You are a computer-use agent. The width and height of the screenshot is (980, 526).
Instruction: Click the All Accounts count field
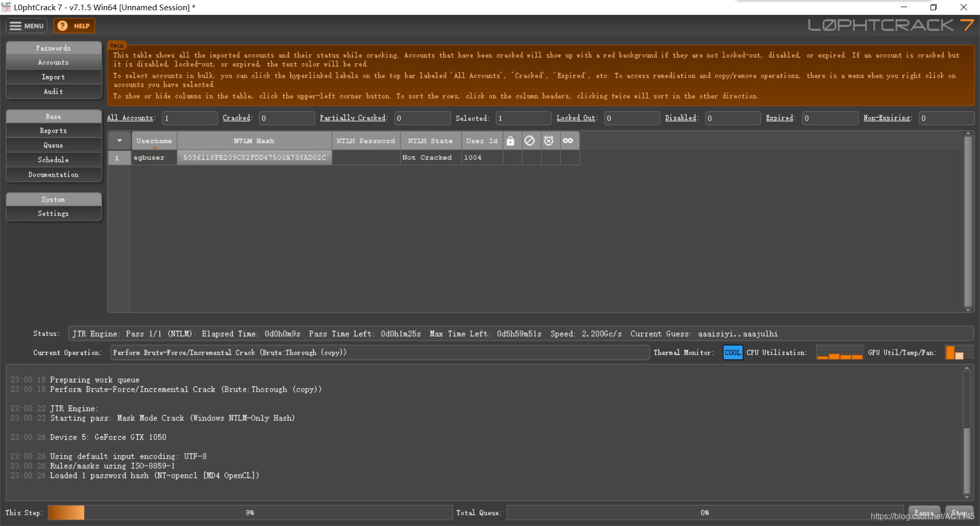click(x=190, y=118)
